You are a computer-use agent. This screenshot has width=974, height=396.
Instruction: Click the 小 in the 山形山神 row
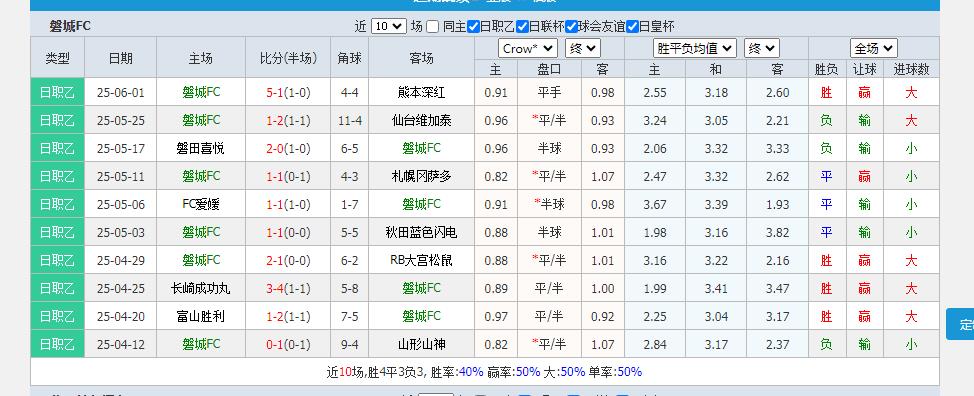(x=911, y=344)
